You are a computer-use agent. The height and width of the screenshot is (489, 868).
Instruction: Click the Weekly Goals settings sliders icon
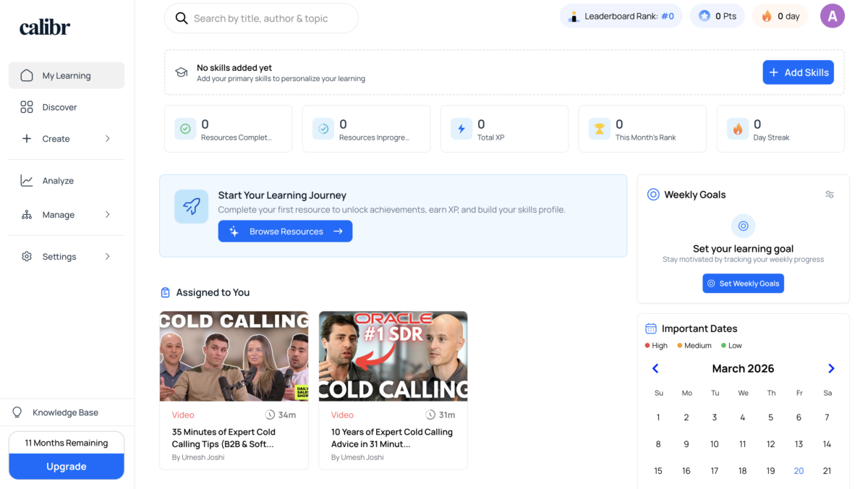click(830, 195)
